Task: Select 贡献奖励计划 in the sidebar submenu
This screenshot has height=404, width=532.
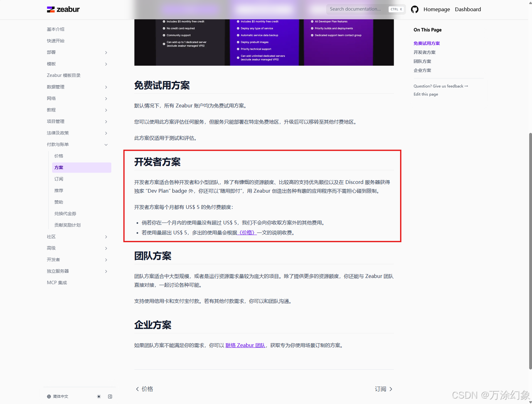Action: coord(67,225)
